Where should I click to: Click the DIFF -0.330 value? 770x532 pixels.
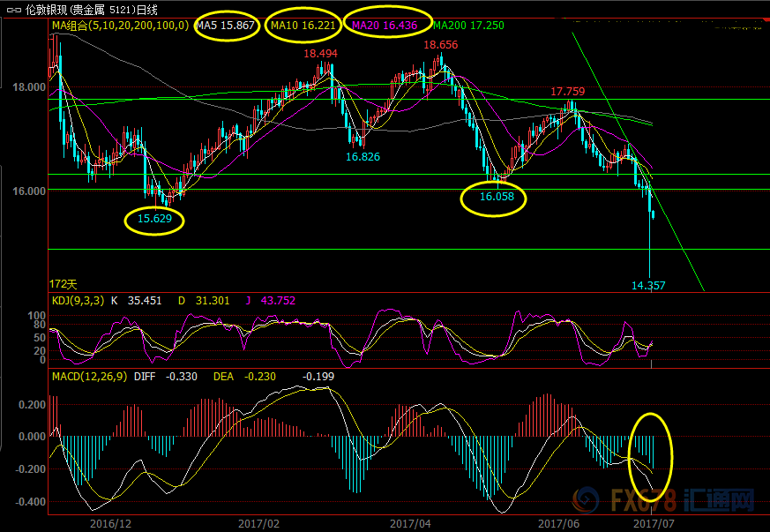181,376
